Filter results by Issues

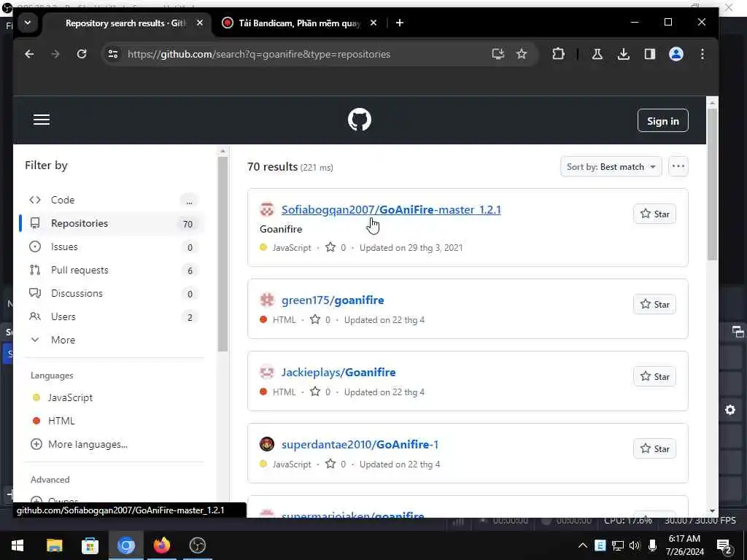[x=113, y=246]
